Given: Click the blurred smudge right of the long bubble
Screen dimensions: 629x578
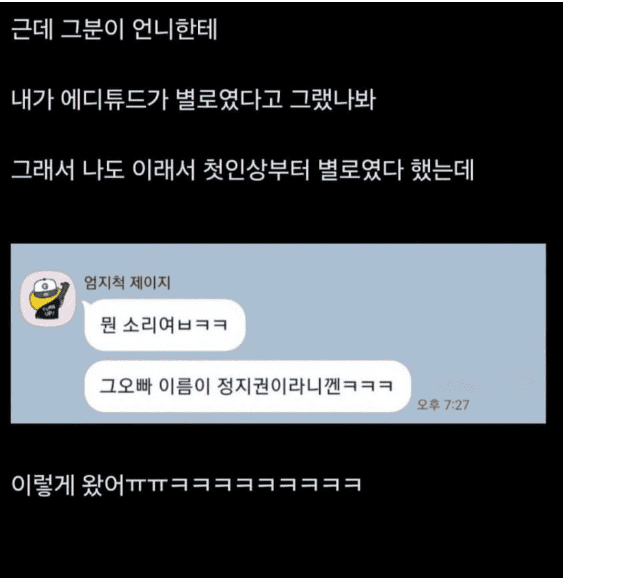Looking at the screenshot, I should pos(457,387).
